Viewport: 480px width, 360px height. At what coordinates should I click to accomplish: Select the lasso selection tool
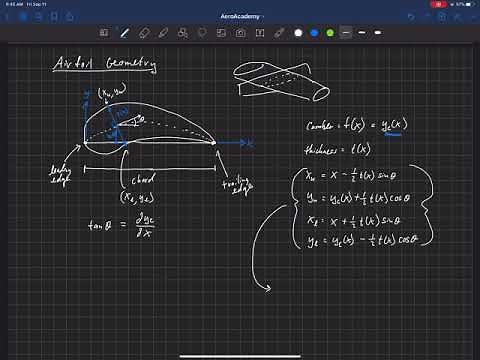pyautogui.click(x=202, y=33)
